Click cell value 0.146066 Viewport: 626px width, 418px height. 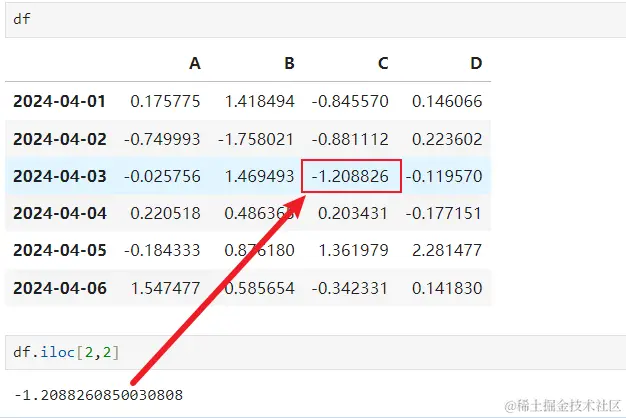(447, 101)
